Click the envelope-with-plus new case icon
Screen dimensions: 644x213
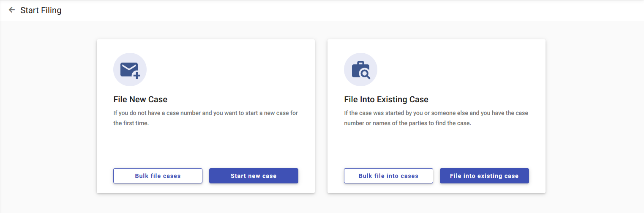tap(129, 70)
